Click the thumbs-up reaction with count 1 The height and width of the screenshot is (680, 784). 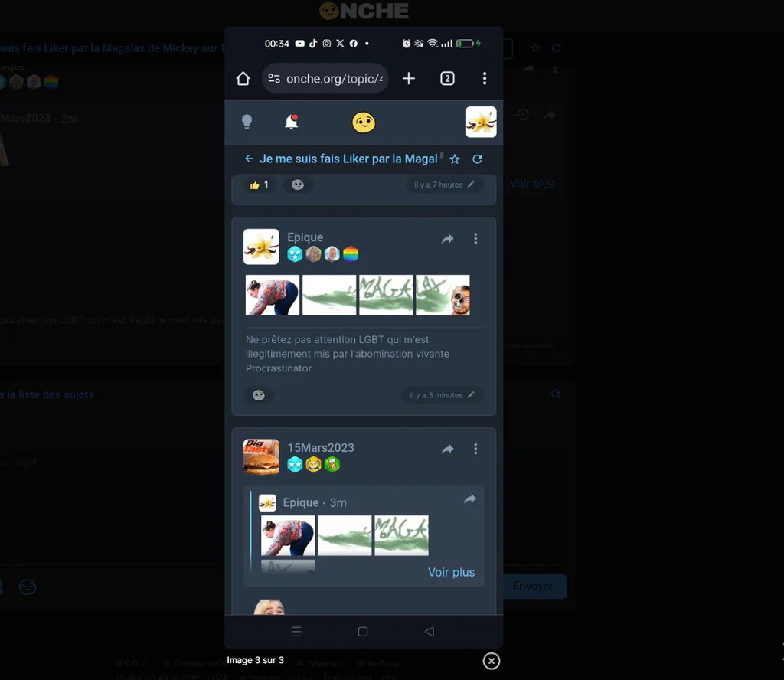(259, 185)
